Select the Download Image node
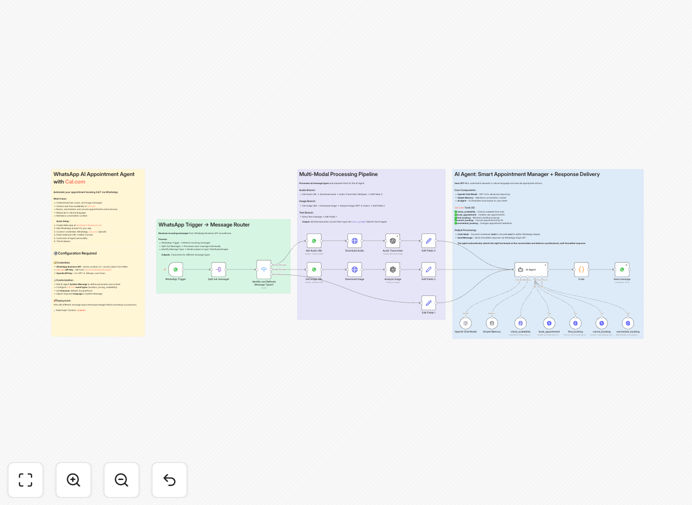Screen dimensions: 692x505 point(354,269)
